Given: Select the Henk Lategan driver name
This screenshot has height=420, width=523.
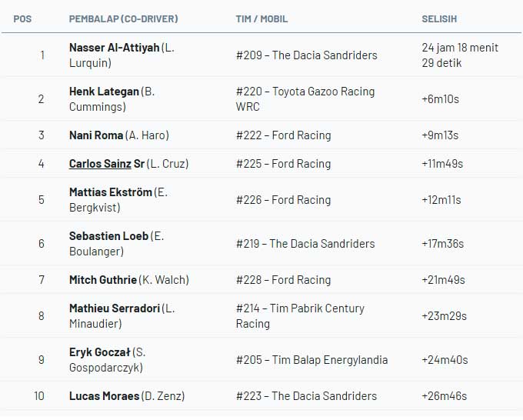Looking at the screenshot, I should click(104, 92).
